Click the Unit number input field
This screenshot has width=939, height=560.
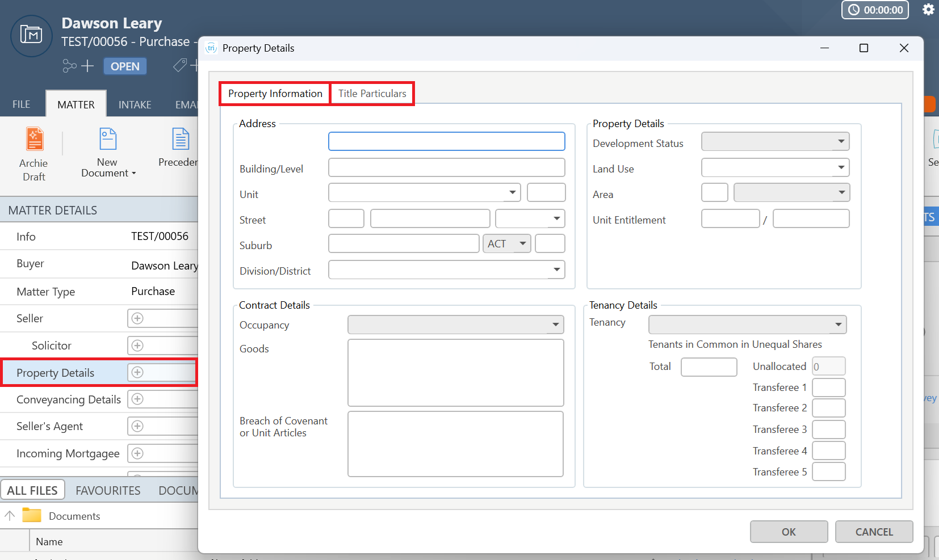click(x=546, y=193)
